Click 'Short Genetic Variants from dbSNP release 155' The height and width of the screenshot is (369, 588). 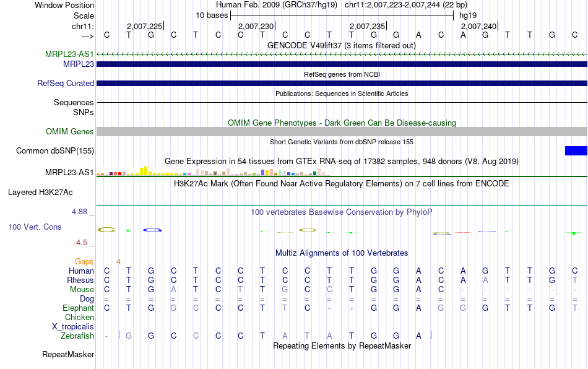click(x=342, y=142)
